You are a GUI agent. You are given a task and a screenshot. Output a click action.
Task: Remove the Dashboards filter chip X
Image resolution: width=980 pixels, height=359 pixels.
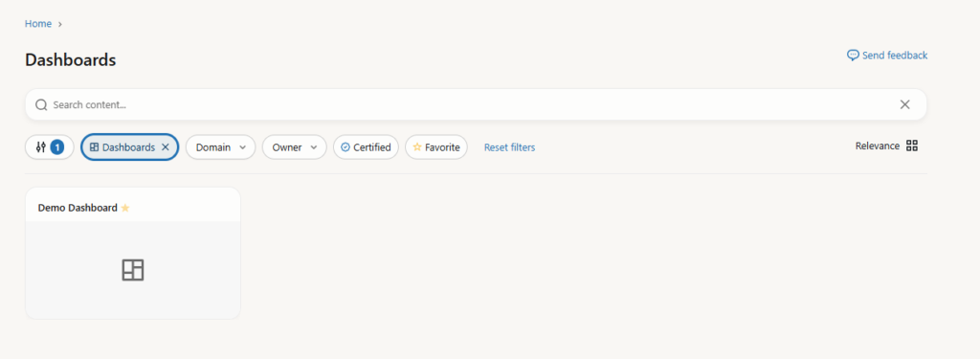[x=165, y=147]
